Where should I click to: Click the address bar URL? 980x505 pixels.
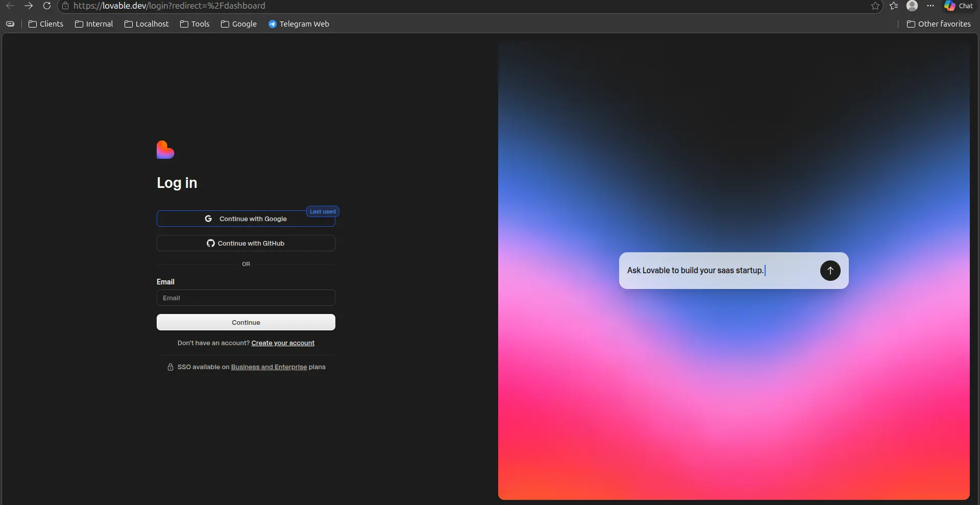click(x=169, y=6)
